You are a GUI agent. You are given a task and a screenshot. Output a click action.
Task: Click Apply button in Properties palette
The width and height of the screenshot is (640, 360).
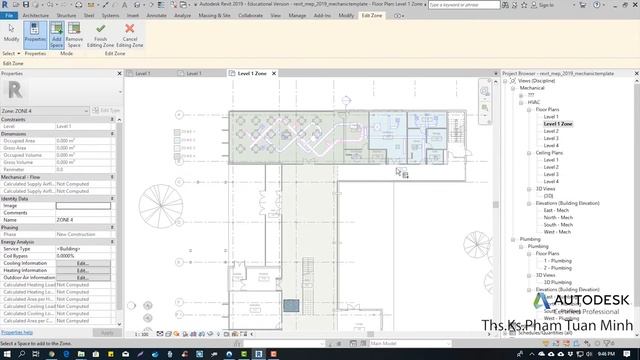pyautogui.click(x=107, y=333)
